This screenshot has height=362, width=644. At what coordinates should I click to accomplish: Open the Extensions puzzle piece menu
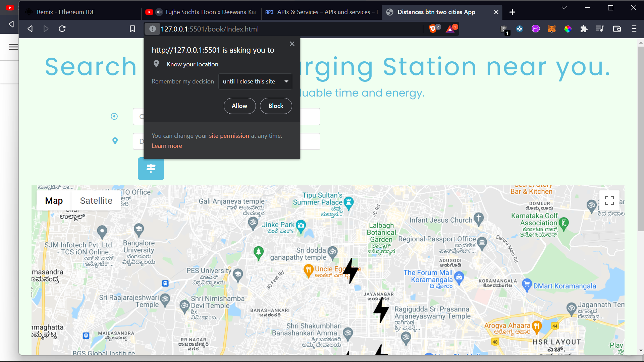[584, 29]
